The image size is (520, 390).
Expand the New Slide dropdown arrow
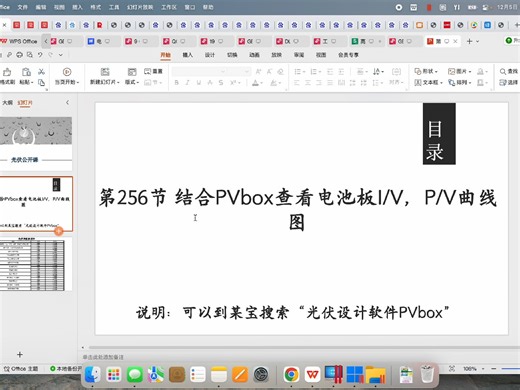[x=118, y=82]
